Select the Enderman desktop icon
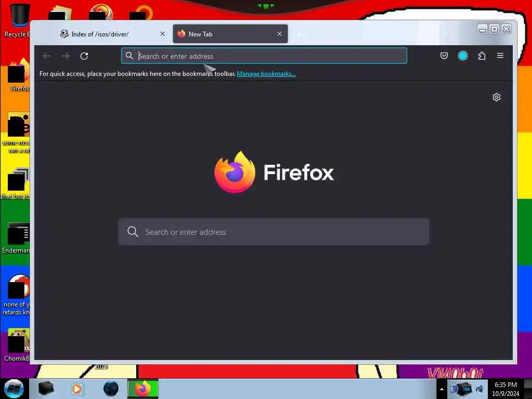This screenshot has width=532, height=399. [x=16, y=237]
